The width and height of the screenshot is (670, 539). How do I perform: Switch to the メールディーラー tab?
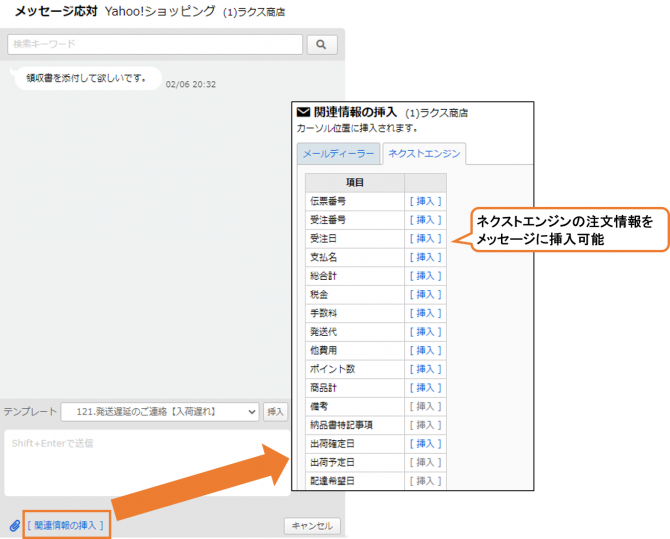[x=338, y=153]
